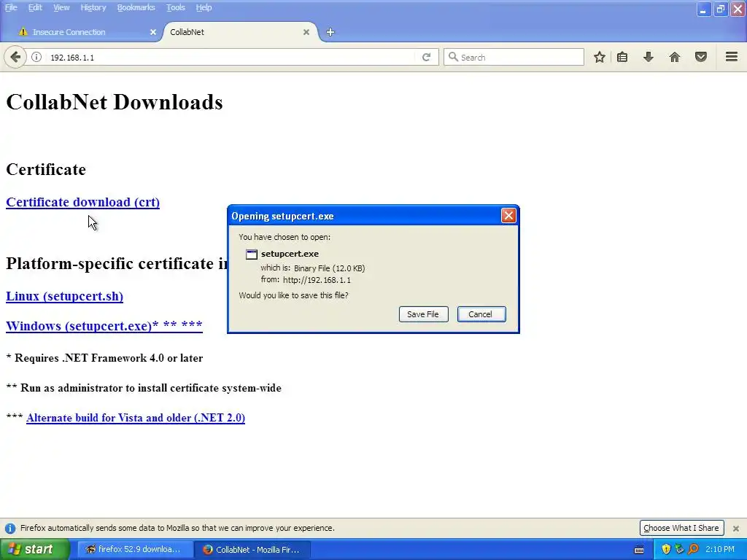Dismiss the Firefox data notification bar

coord(736,528)
